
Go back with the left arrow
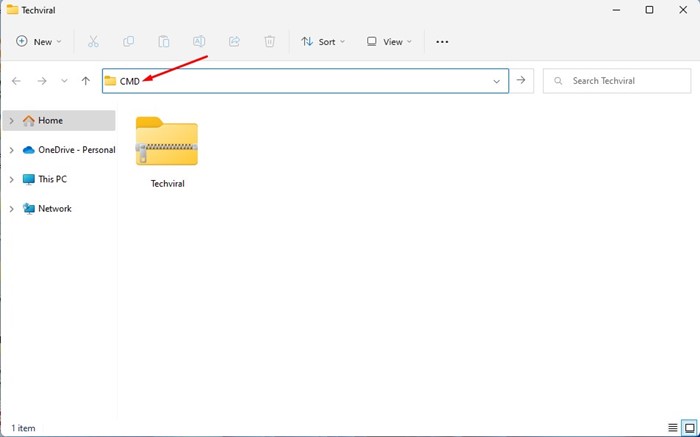17,81
